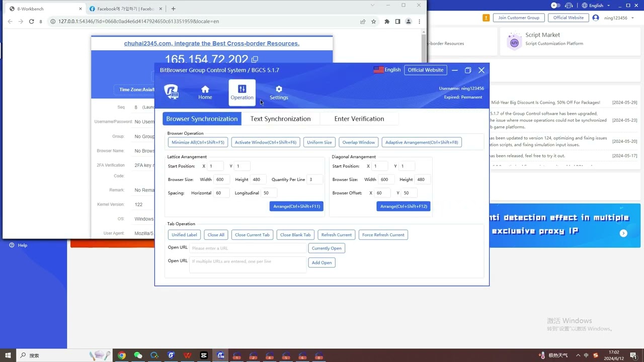Click the Add Open button
Viewport: 644px width, 362px height.
coord(321,262)
